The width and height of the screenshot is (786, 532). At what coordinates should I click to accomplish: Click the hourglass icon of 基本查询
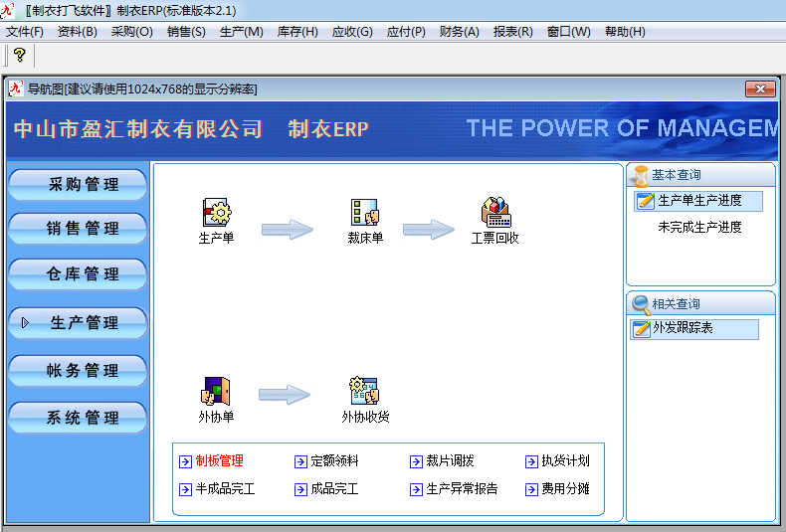tap(640, 176)
